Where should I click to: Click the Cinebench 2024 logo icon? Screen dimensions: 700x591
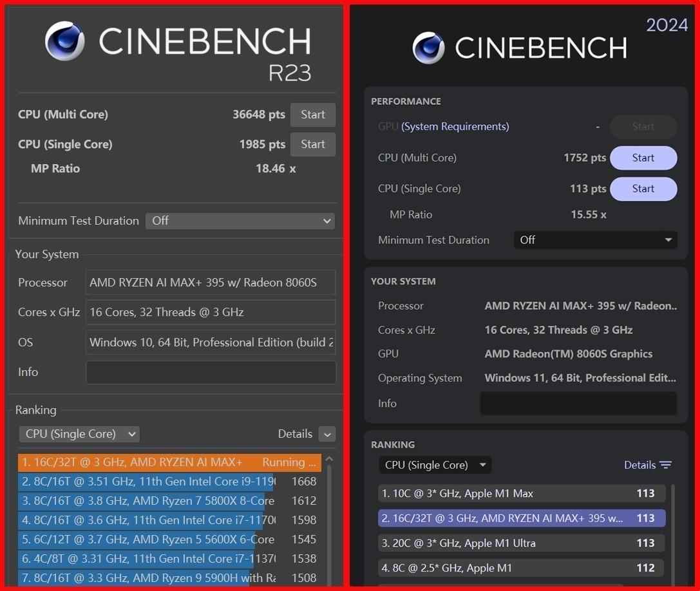click(429, 48)
